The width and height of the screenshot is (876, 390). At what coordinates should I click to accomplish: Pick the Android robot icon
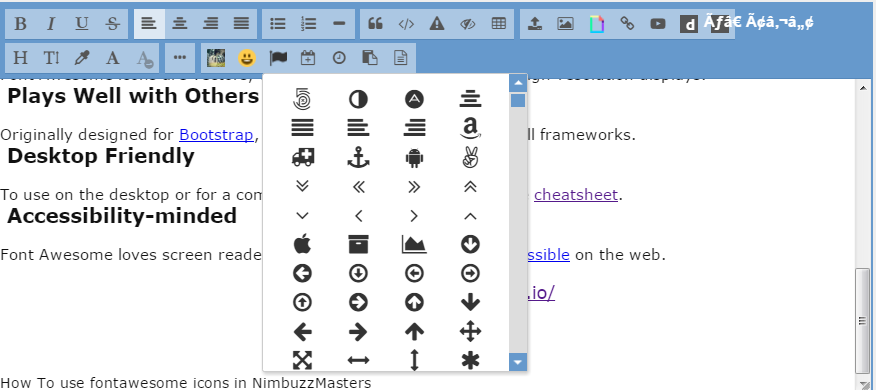pyautogui.click(x=414, y=158)
